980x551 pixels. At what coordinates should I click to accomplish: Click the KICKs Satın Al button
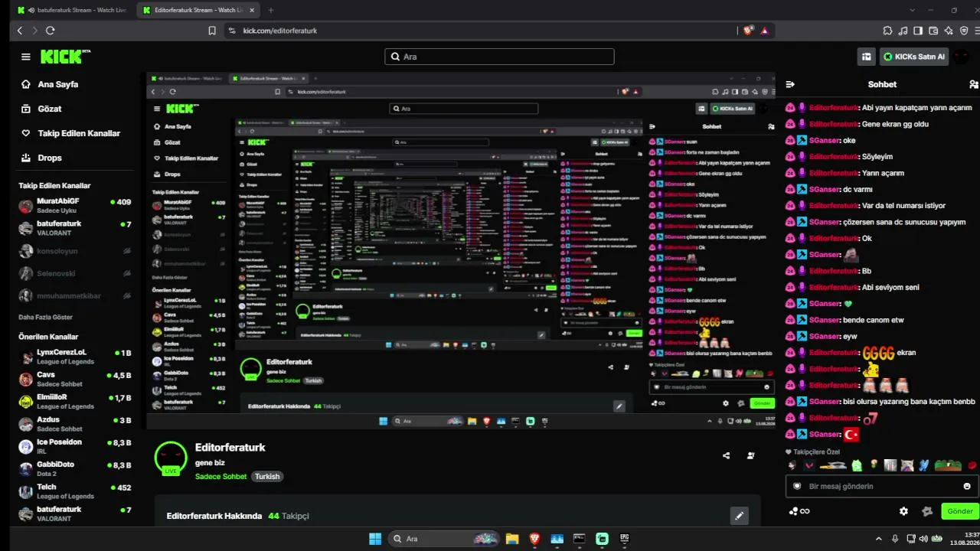tap(914, 57)
